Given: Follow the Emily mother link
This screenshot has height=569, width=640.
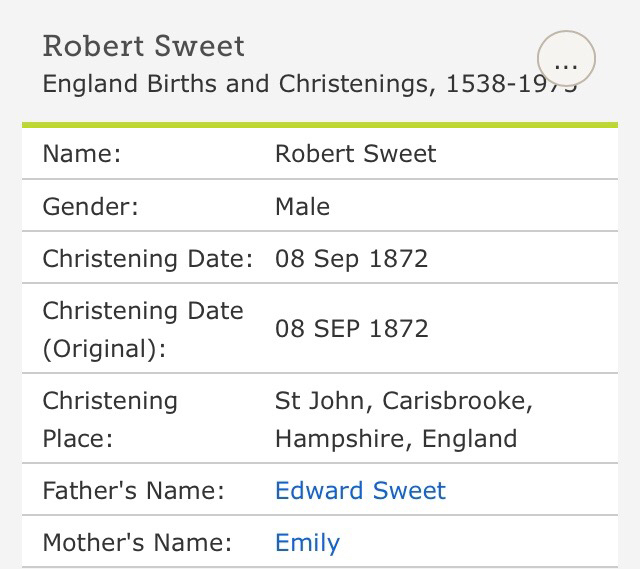Looking at the screenshot, I should (307, 543).
